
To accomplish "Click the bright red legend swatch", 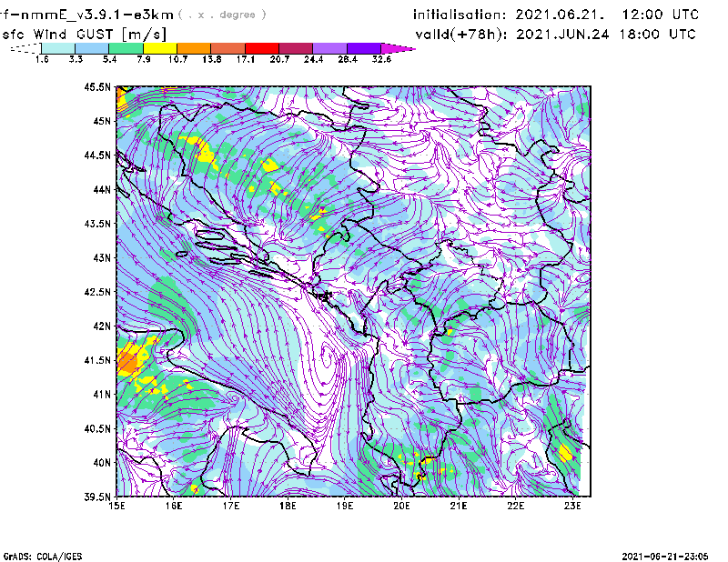I will click(x=262, y=48).
